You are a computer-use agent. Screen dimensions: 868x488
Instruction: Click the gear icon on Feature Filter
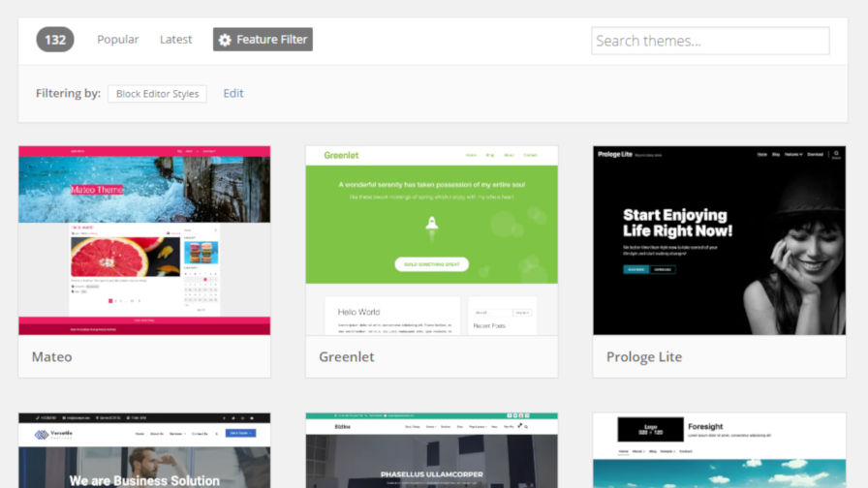(x=225, y=40)
